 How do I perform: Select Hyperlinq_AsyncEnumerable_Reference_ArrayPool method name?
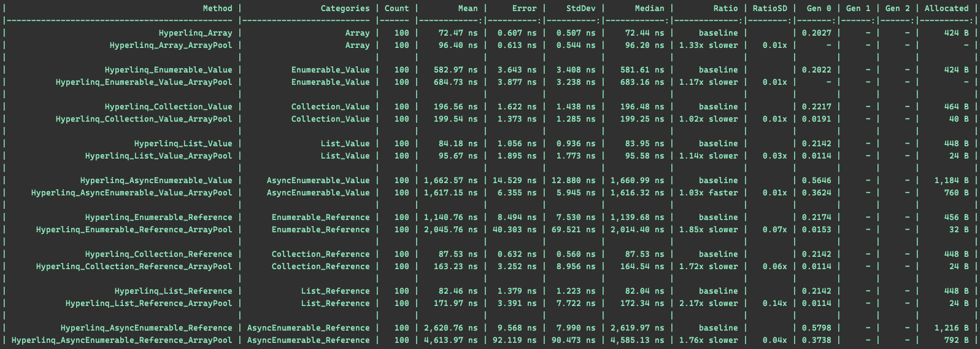pos(122,340)
